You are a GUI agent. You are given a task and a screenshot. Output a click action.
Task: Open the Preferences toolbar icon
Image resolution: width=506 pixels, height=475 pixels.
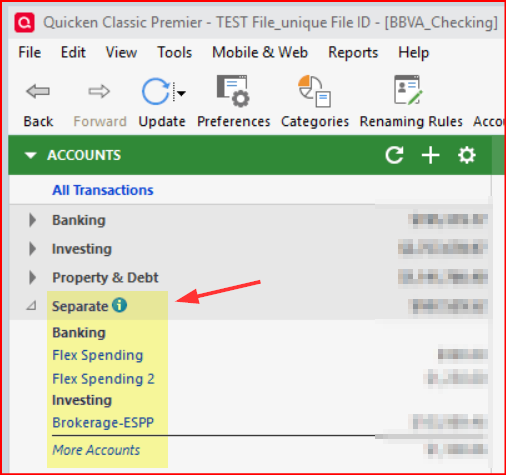click(x=233, y=91)
